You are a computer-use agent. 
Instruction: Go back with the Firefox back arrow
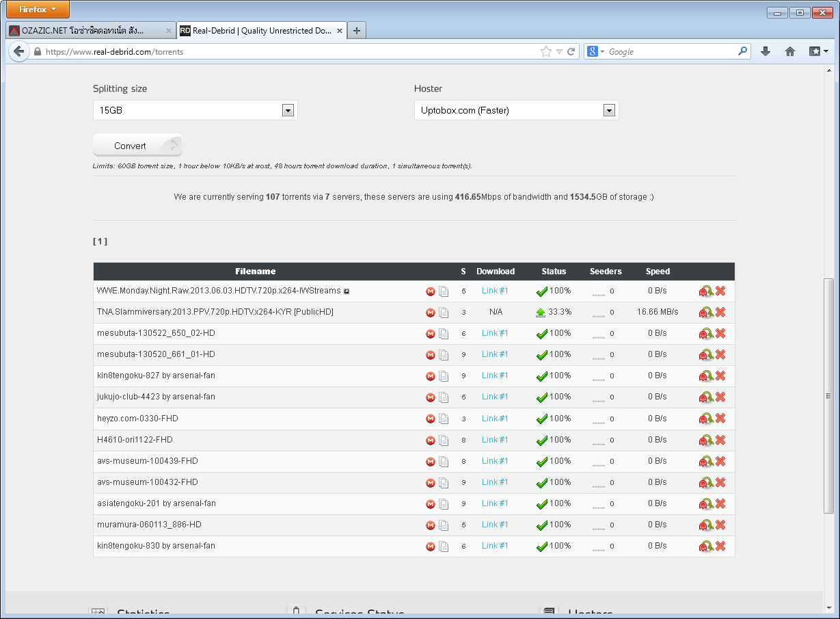[x=18, y=51]
